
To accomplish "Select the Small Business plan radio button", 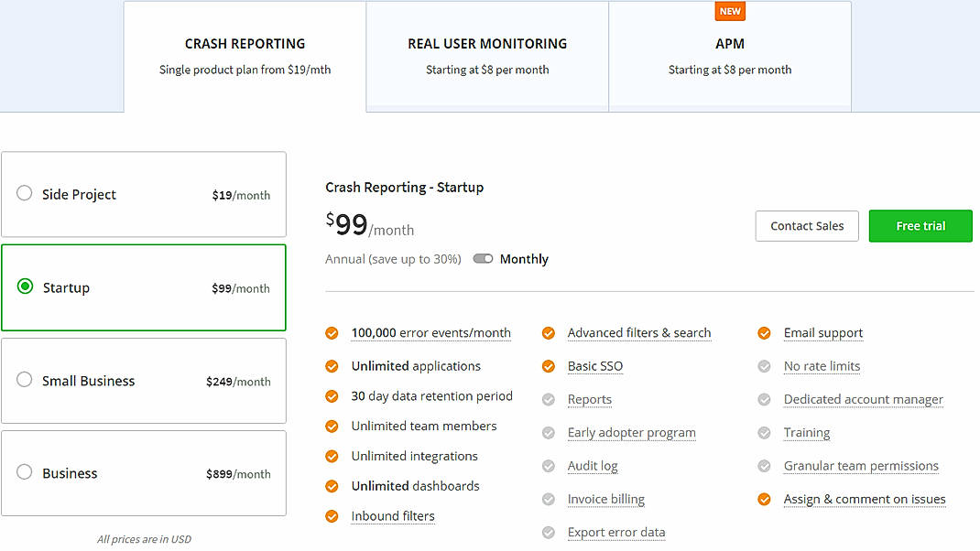I will 24,380.
